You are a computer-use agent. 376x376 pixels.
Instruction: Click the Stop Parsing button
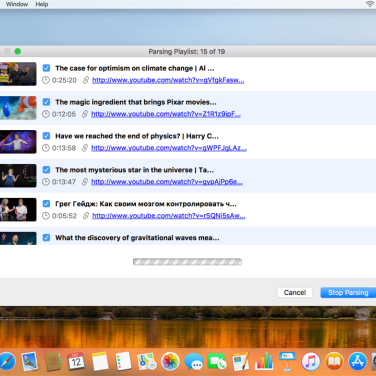[348, 293]
